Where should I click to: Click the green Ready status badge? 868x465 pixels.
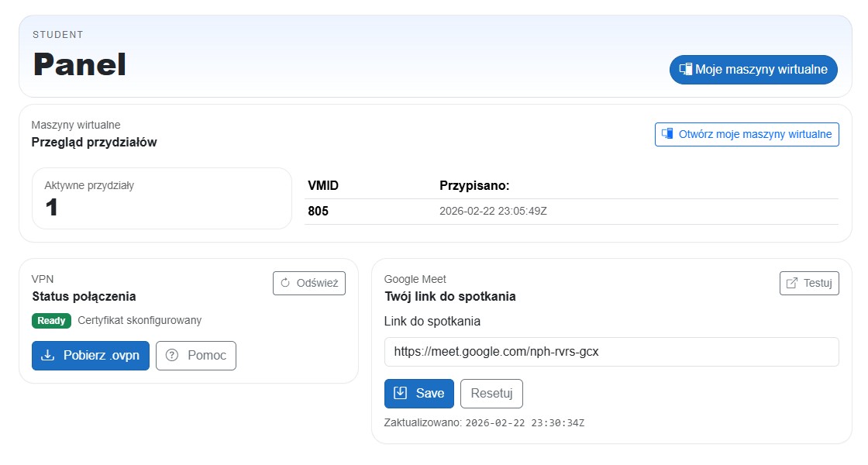click(x=51, y=321)
